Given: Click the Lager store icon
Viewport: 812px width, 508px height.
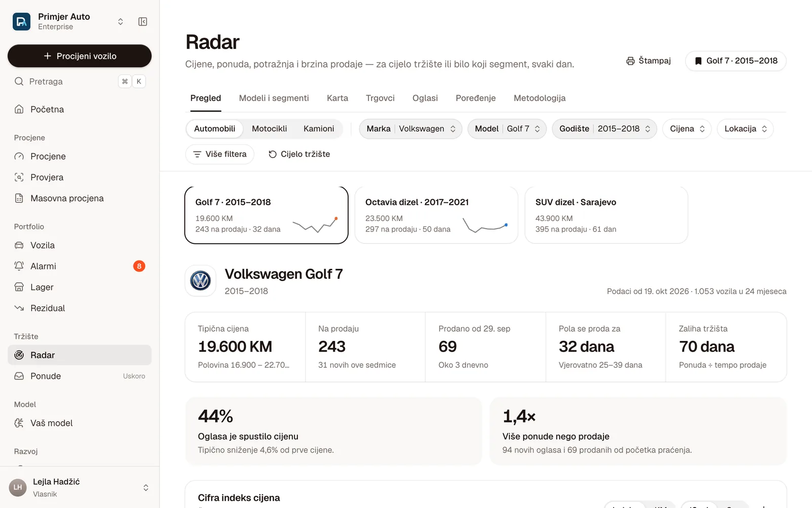Looking at the screenshot, I should (x=19, y=287).
